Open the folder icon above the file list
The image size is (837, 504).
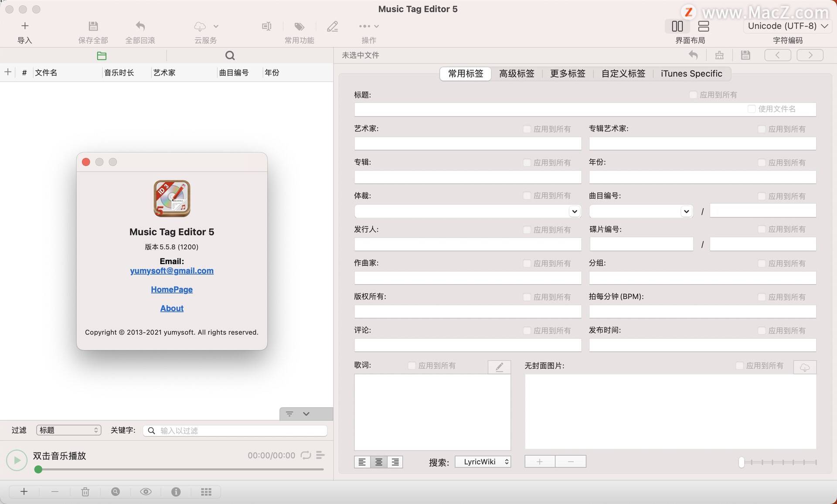point(102,55)
